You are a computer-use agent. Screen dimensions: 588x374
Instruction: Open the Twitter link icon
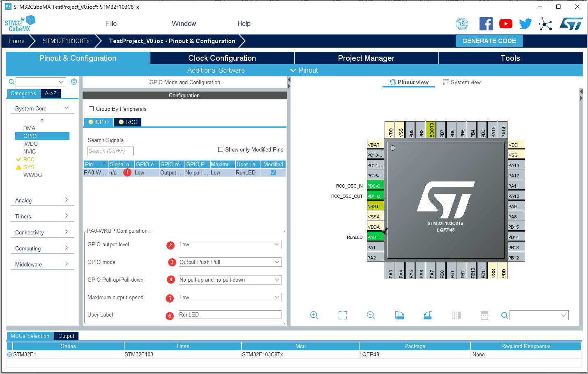click(525, 24)
